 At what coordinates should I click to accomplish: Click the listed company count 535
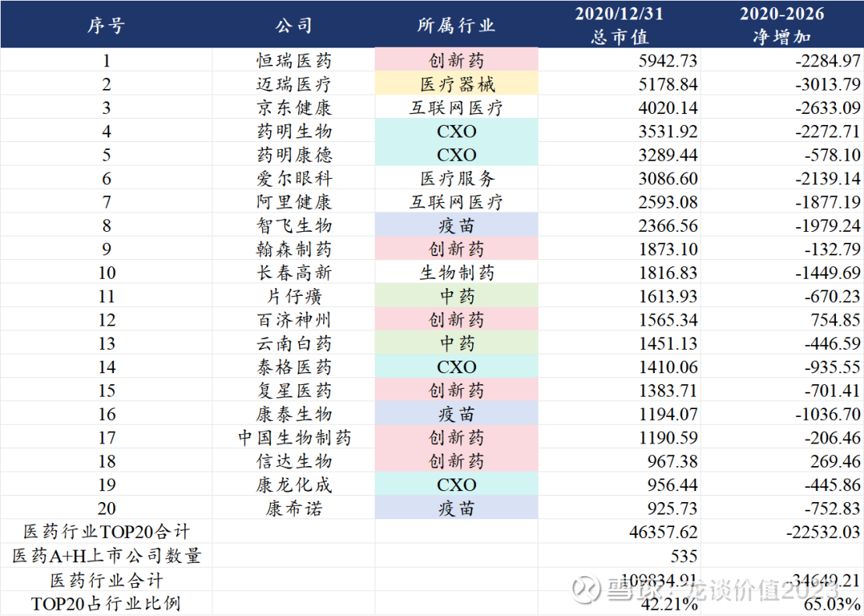point(683,556)
